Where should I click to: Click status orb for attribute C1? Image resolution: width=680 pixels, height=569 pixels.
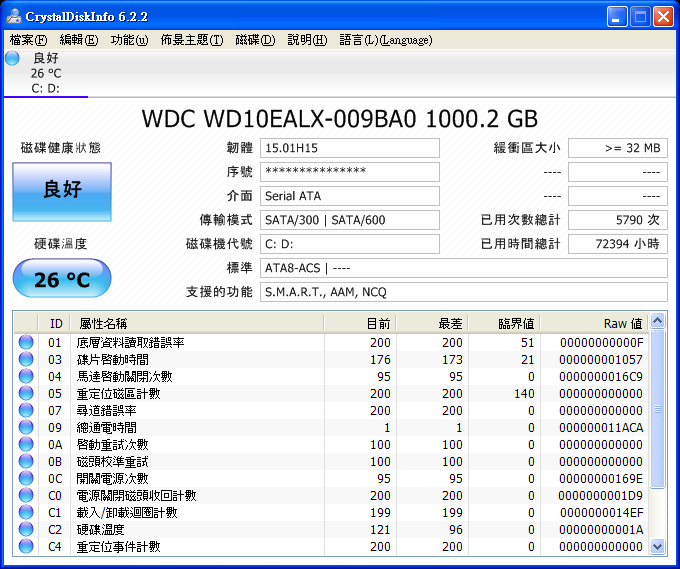(x=26, y=512)
